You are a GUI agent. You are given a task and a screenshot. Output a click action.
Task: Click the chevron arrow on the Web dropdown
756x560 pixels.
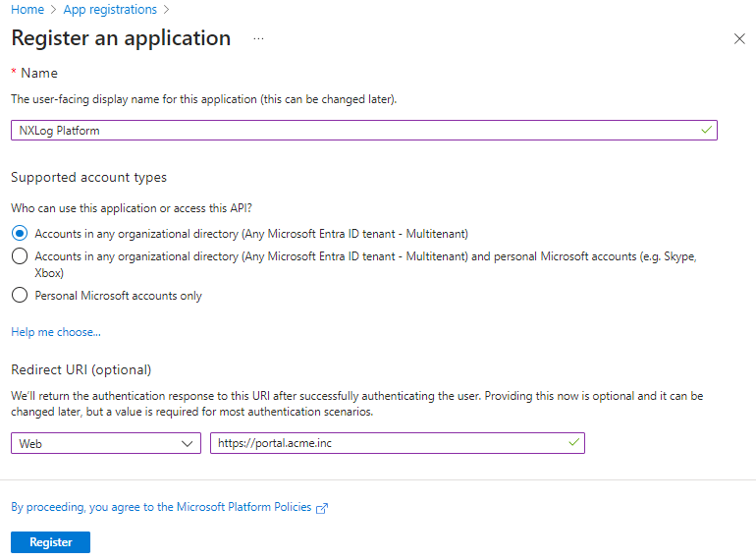(189, 444)
